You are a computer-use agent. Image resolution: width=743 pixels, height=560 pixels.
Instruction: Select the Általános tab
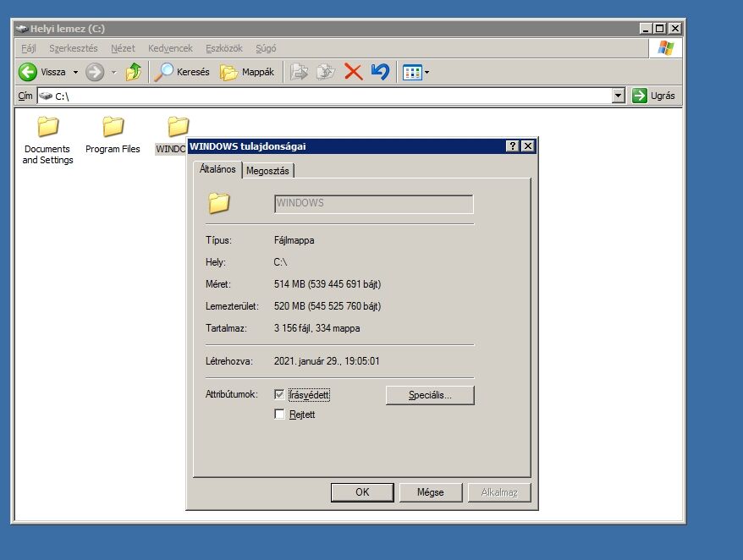click(217, 169)
